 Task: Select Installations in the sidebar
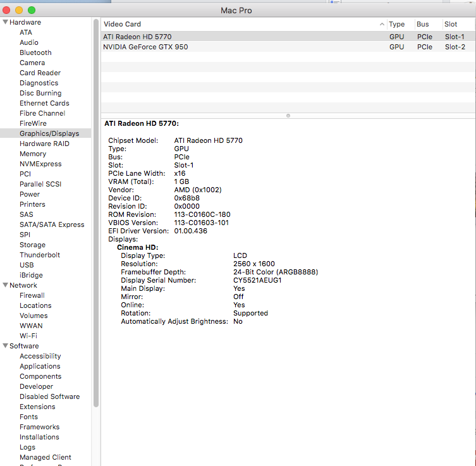pyautogui.click(x=39, y=437)
